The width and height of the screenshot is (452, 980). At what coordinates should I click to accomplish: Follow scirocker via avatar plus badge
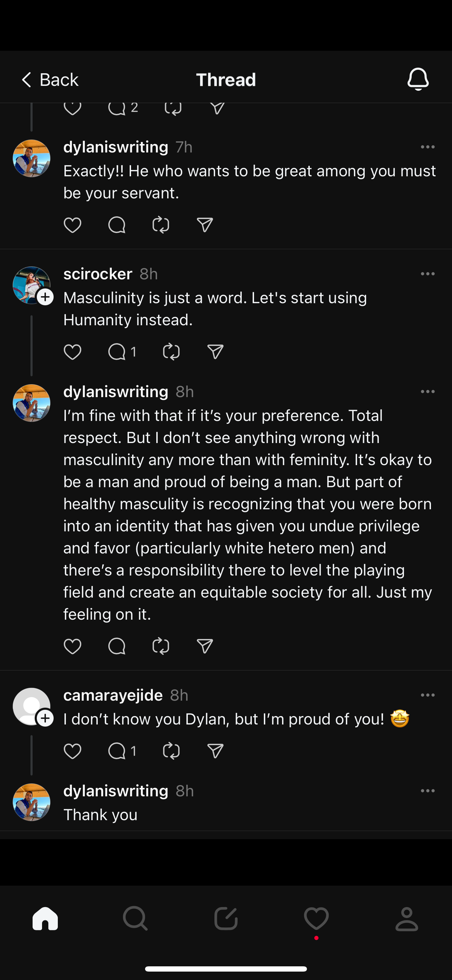click(x=45, y=297)
